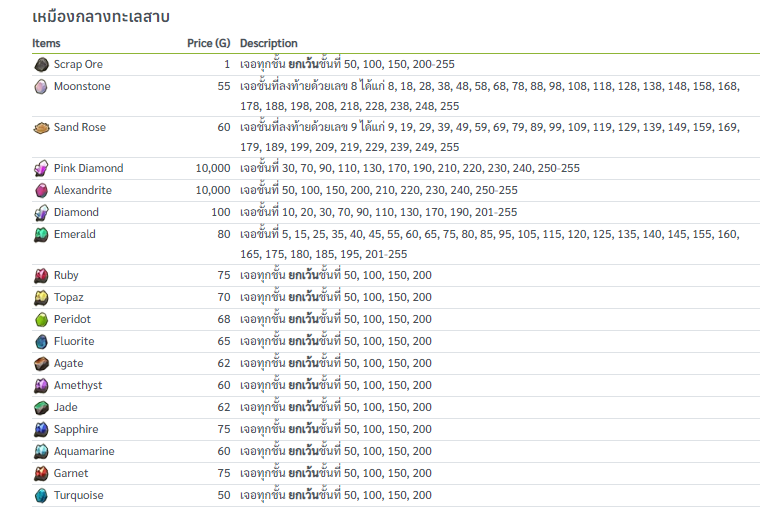Screen dimensions: 782x520
Task: Click the Turquoise gem icon
Action: click(x=41, y=495)
